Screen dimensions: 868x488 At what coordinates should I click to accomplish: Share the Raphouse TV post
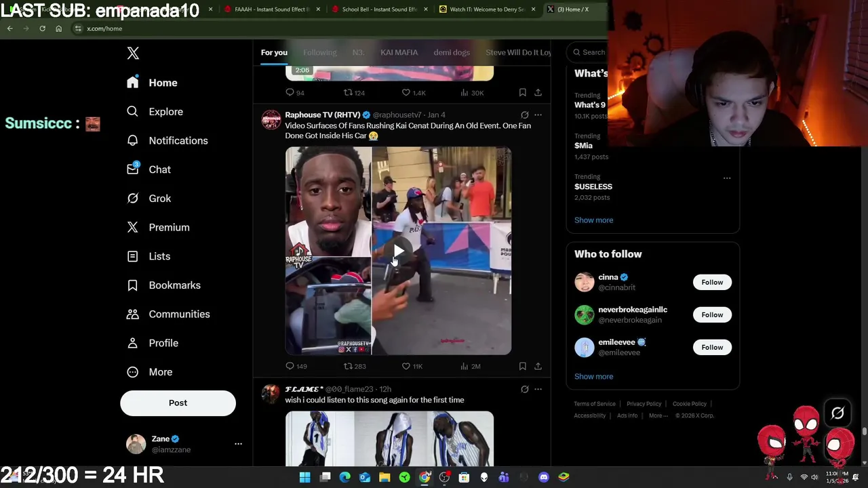pos(538,367)
